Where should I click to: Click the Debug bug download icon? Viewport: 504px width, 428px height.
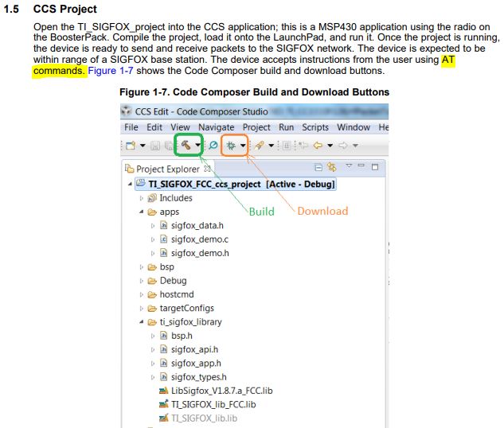tap(231, 146)
